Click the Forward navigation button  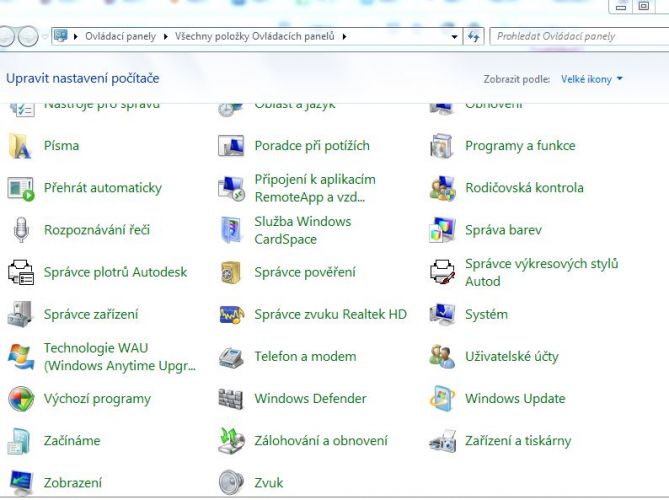[28, 36]
